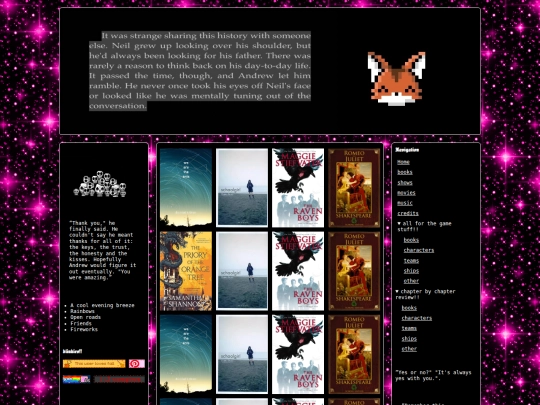This screenshot has width=540, height=405.
Task: Click the 'Yes or no?' quote text
Action: coord(433,375)
